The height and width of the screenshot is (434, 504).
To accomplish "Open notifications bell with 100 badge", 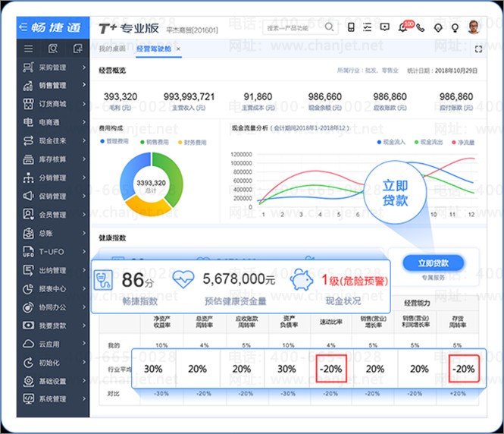I will [403, 27].
